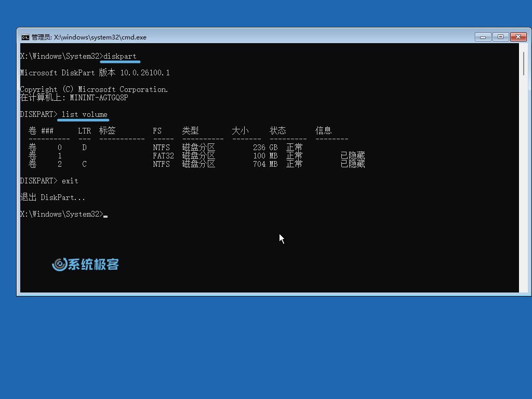Click NTFS in the 704 MB row
This screenshot has height=399, width=532.
click(161, 164)
